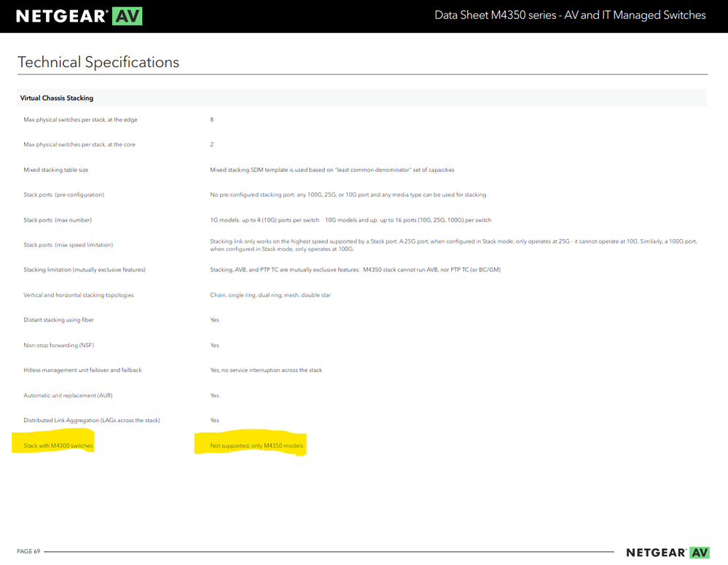Click 'Yes' for Distant stacking using fiber
This screenshot has height=565, width=728.
214,319
